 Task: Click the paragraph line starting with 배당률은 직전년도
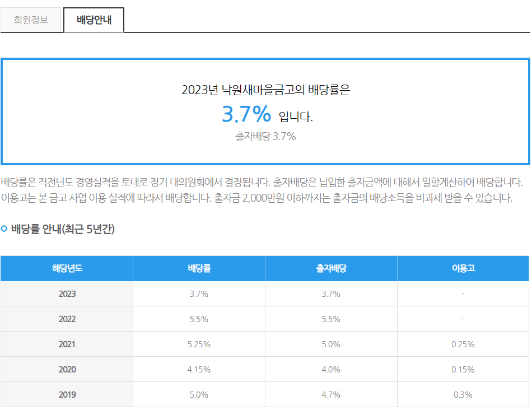click(262, 182)
